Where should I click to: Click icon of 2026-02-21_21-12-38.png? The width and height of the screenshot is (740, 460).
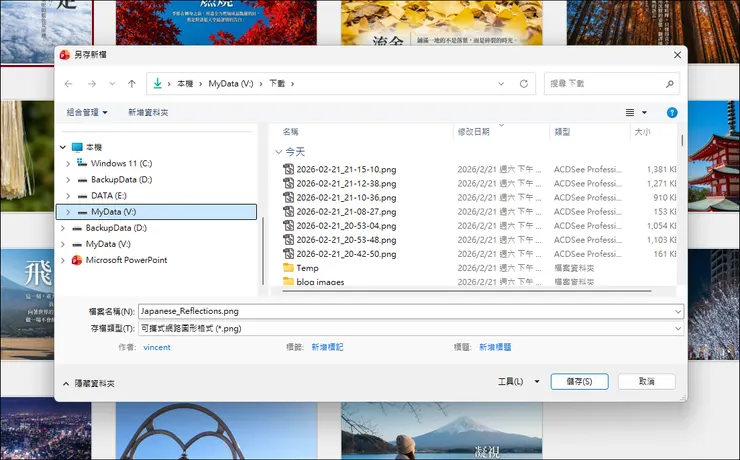point(288,183)
